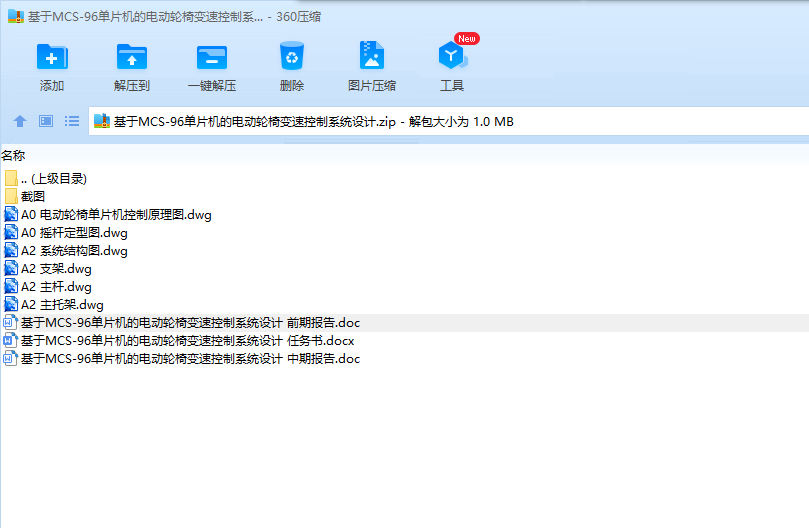Click the 删除 (Delete) recycle bin icon
Image resolution: width=809 pixels, height=528 pixels.
292,56
